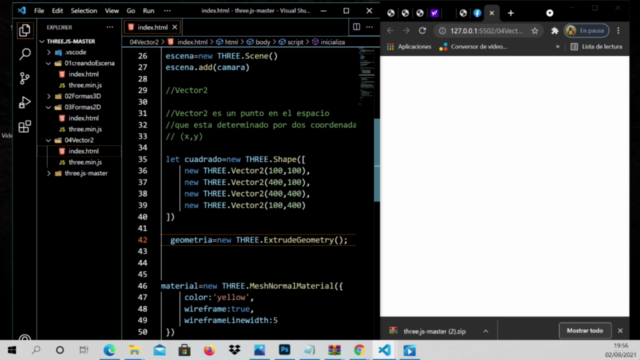Bookmark this page with star icon
Image resolution: width=640 pixels, height=360 pixels.
point(535,31)
